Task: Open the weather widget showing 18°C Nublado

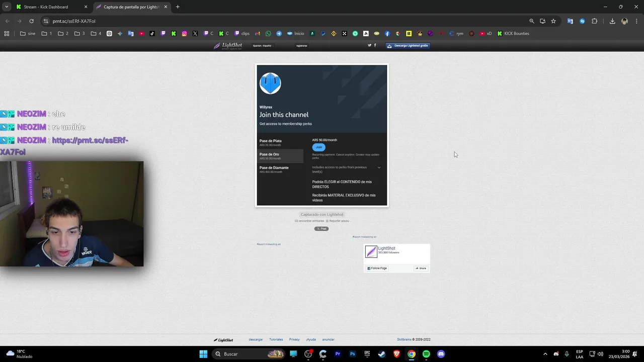Action: click(x=20, y=354)
